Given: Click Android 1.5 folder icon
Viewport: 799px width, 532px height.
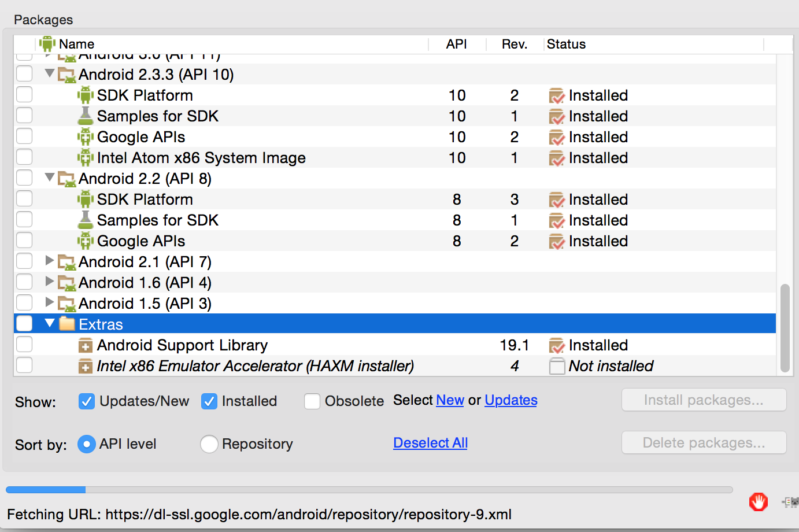Looking at the screenshot, I should (x=67, y=304).
